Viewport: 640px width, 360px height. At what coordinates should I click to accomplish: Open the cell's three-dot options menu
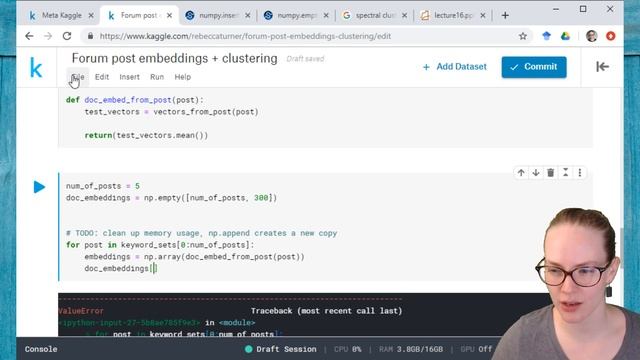tap(580, 173)
